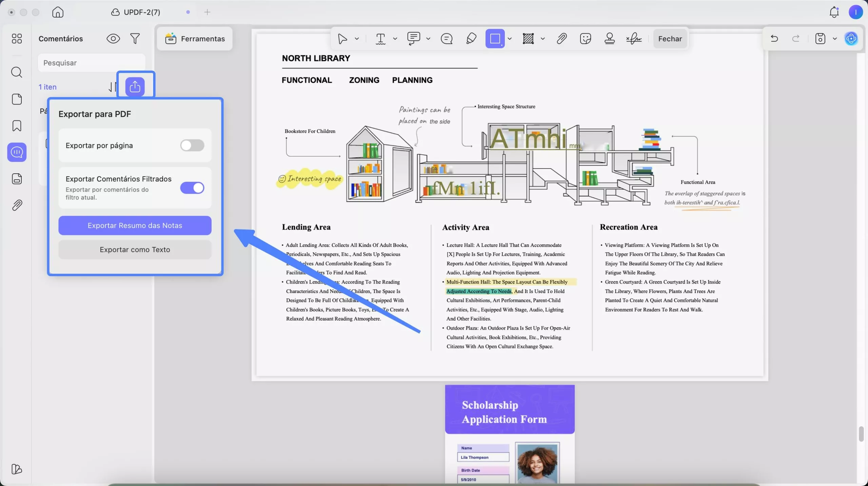Viewport: 868px width, 486px height.
Task: Expand the text comment dropdown arrow
Action: point(428,39)
